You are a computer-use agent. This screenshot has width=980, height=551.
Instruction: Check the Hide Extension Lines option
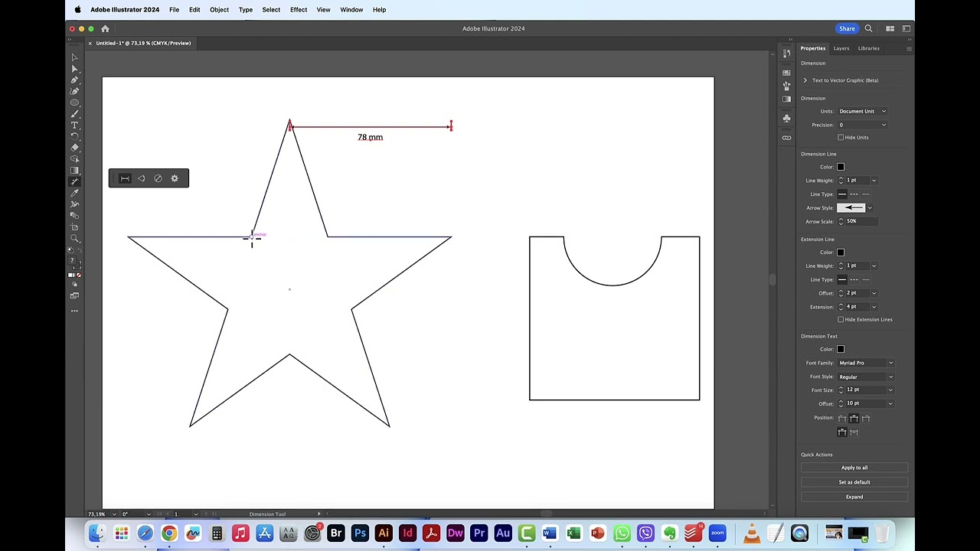pyautogui.click(x=841, y=319)
